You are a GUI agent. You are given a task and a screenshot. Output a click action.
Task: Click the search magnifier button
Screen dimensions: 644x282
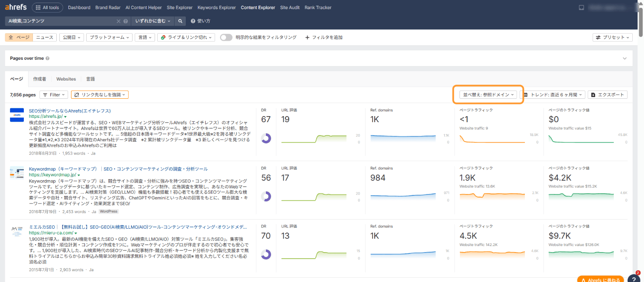click(181, 21)
